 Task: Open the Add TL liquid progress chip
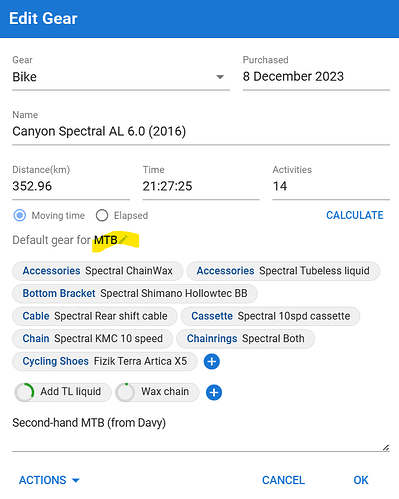(x=63, y=392)
